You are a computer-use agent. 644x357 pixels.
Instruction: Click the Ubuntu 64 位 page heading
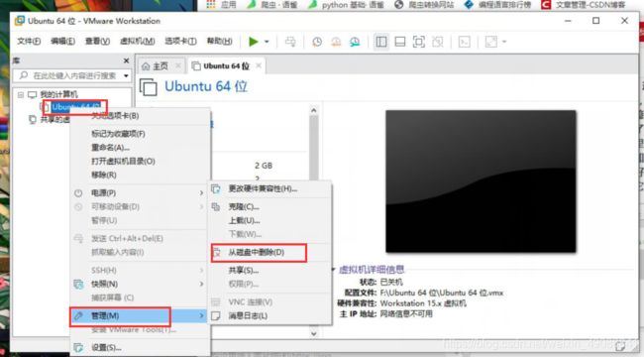coord(206,86)
